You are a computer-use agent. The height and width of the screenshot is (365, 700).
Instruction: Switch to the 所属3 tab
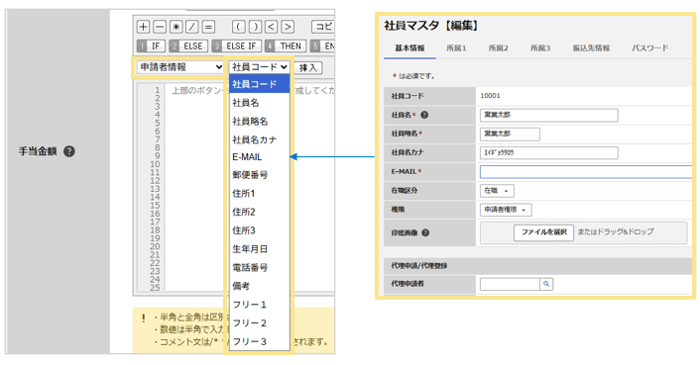pos(540,48)
